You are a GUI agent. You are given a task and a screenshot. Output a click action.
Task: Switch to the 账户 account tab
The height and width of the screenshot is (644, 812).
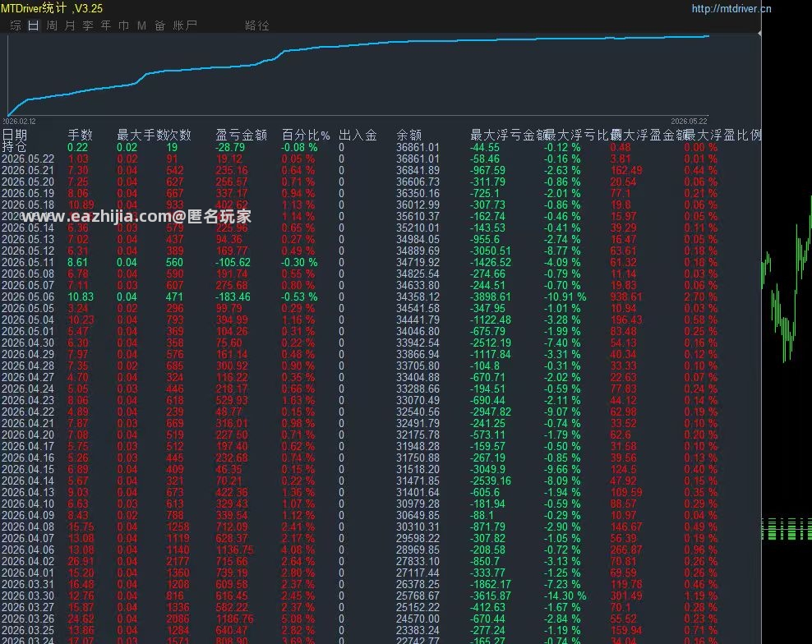(x=185, y=25)
